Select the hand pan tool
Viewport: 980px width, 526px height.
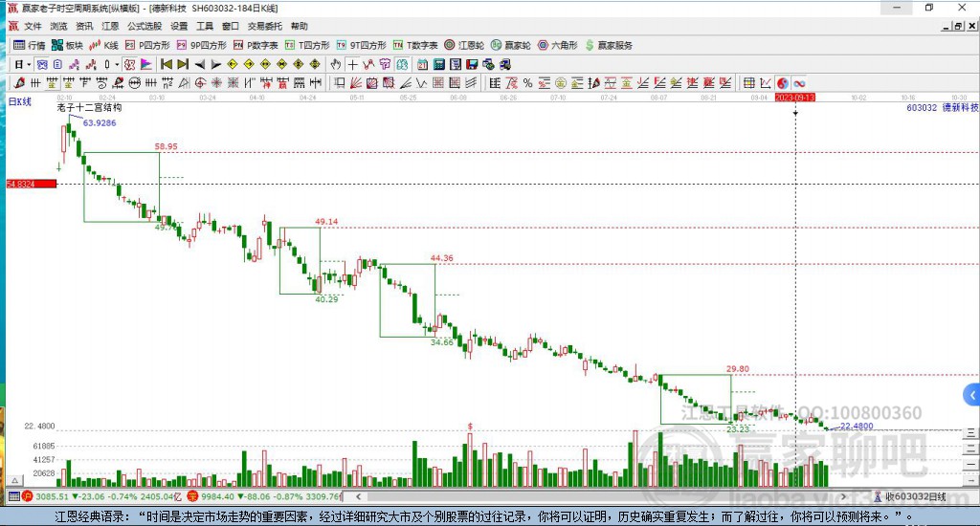336,64
